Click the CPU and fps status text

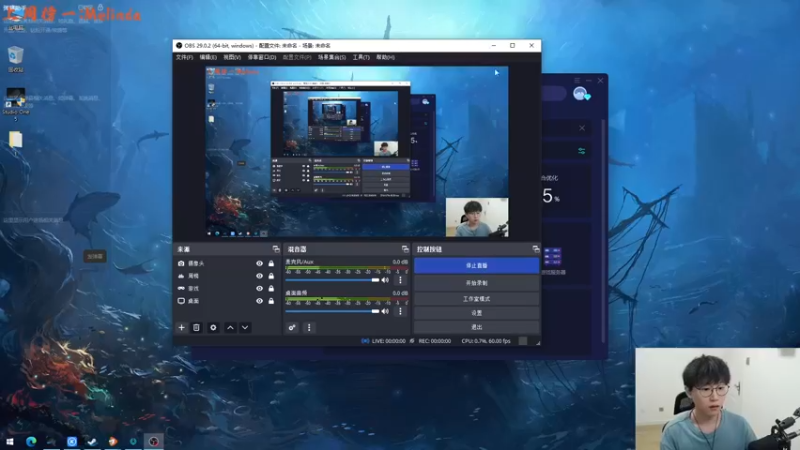(x=486, y=341)
